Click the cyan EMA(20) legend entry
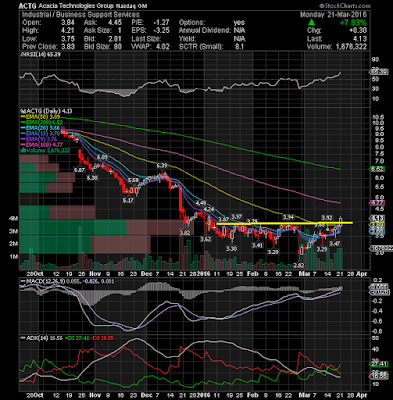 40,128
